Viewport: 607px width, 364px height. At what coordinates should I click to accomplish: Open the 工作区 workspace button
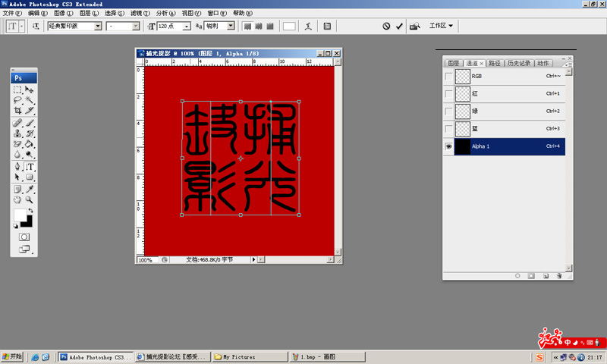pyautogui.click(x=441, y=26)
